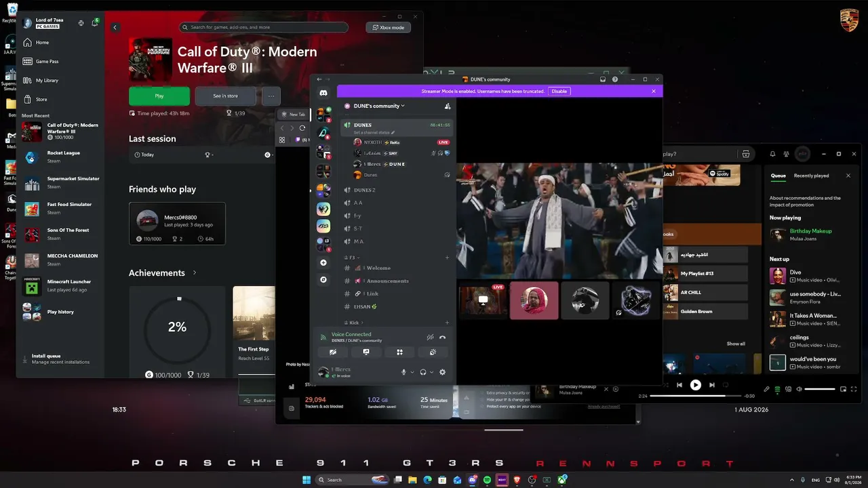Click the green Play button for Modern Warfare III
The height and width of the screenshot is (488, 868).
[159, 96]
